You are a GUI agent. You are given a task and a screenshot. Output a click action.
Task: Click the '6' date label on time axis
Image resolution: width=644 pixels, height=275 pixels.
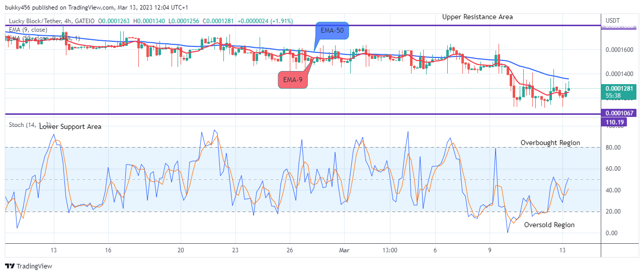pyautogui.click(x=435, y=250)
